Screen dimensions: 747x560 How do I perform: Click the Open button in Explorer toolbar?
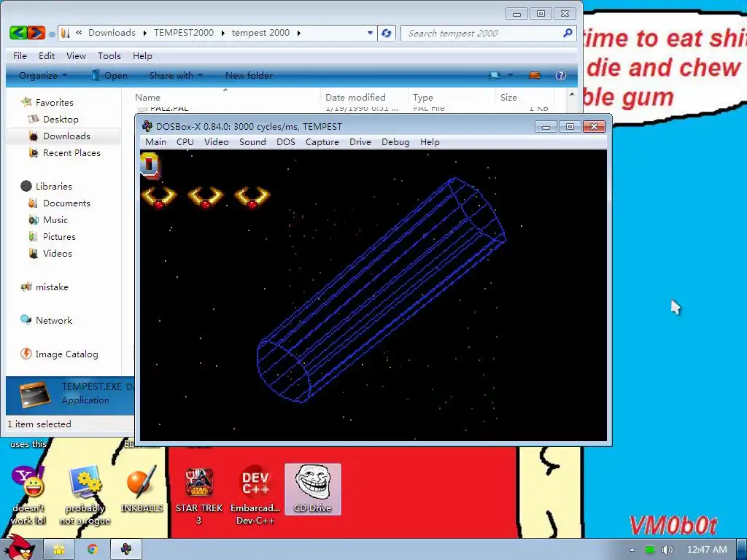point(109,75)
